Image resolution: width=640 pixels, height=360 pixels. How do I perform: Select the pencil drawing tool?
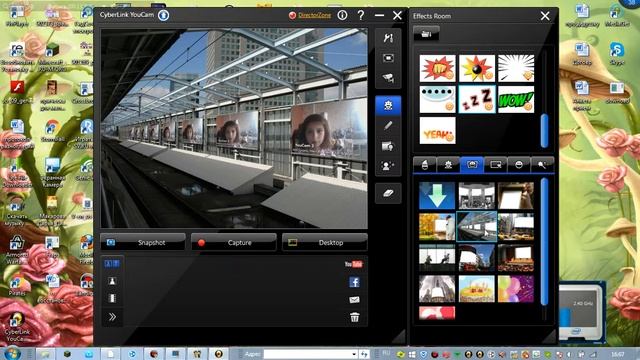[388, 126]
